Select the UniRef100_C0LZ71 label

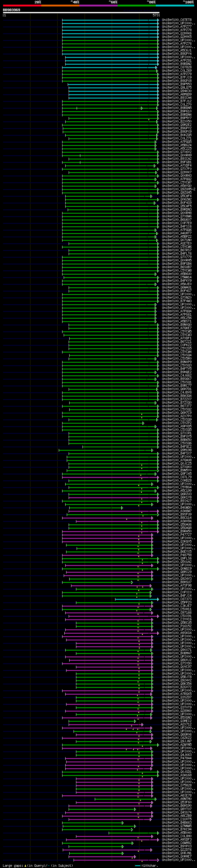[x=177, y=139]
